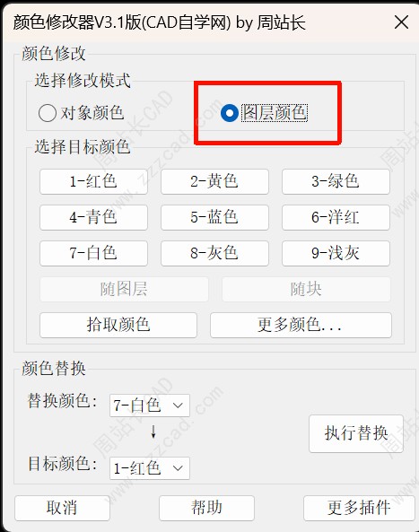Pick the 7-白色 color button

click(93, 254)
